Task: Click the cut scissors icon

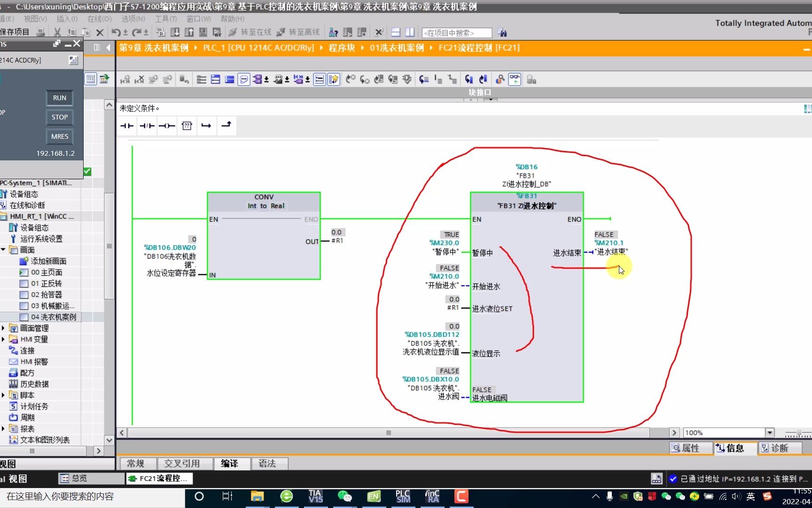Action: tap(57, 32)
